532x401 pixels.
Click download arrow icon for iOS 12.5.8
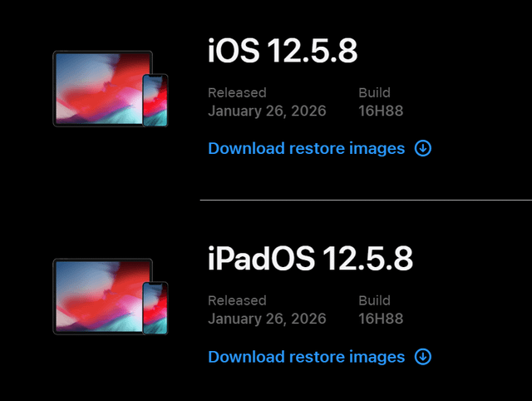tap(423, 149)
